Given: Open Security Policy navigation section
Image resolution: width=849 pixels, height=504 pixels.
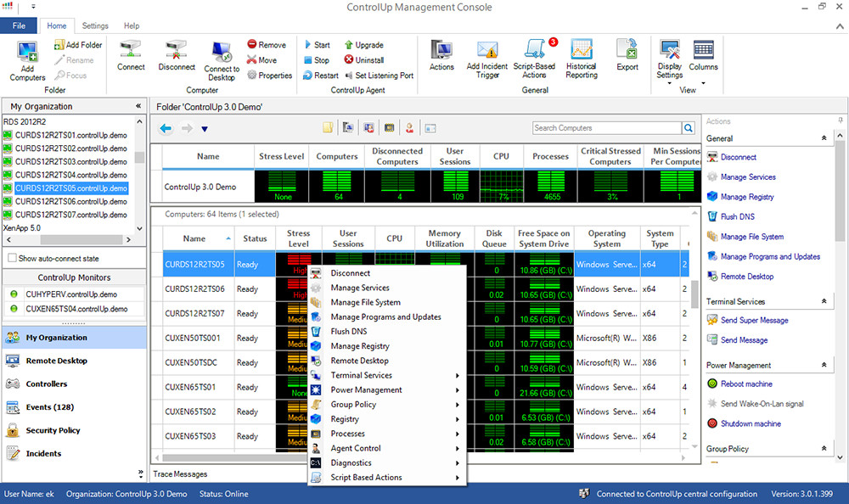Looking at the screenshot, I should point(74,430).
